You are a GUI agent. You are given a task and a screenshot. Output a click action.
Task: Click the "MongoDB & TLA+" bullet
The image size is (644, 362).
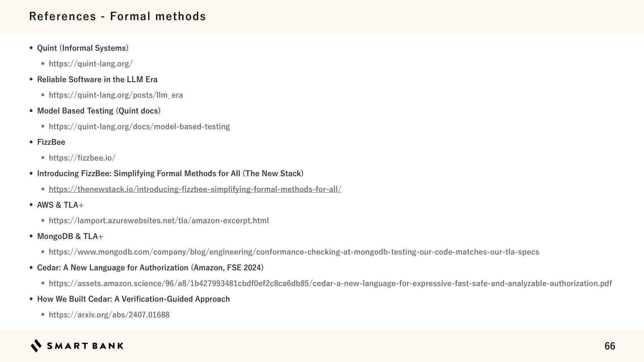pyautogui.click(x=70, y=236)
